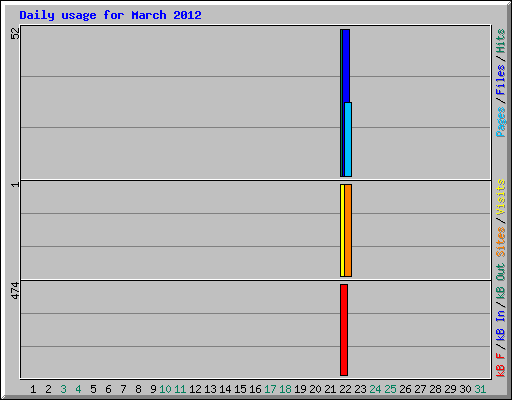Click day 3 on the x-axis

click(63, 389)
